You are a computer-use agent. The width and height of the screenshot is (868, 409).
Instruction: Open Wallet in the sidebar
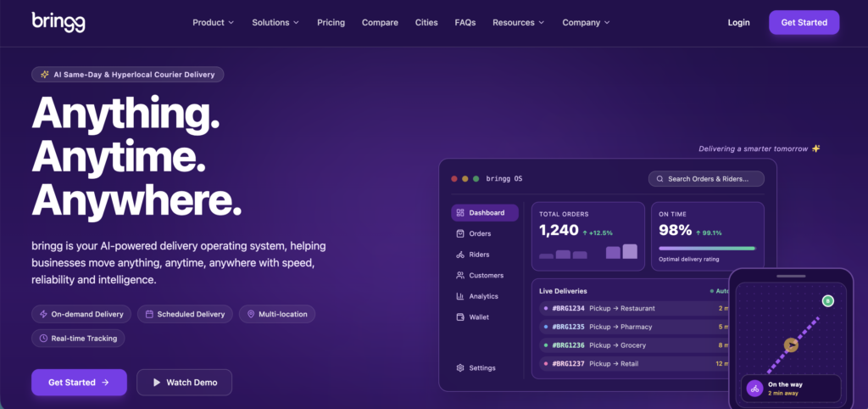pyautogui.click(x=485, y=317)
